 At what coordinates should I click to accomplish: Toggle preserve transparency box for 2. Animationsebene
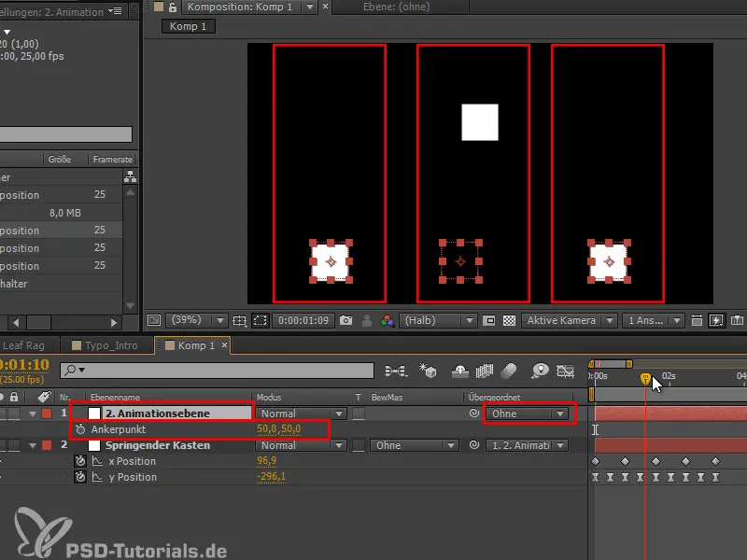pyautogui.click(x=359, y=413)
